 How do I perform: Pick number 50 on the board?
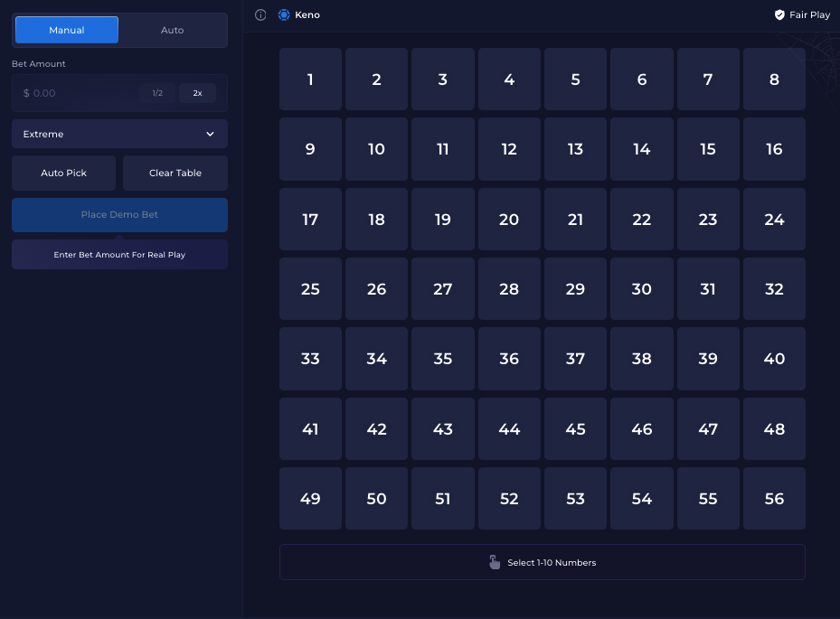pyautogui.click(x=377, y=499)
